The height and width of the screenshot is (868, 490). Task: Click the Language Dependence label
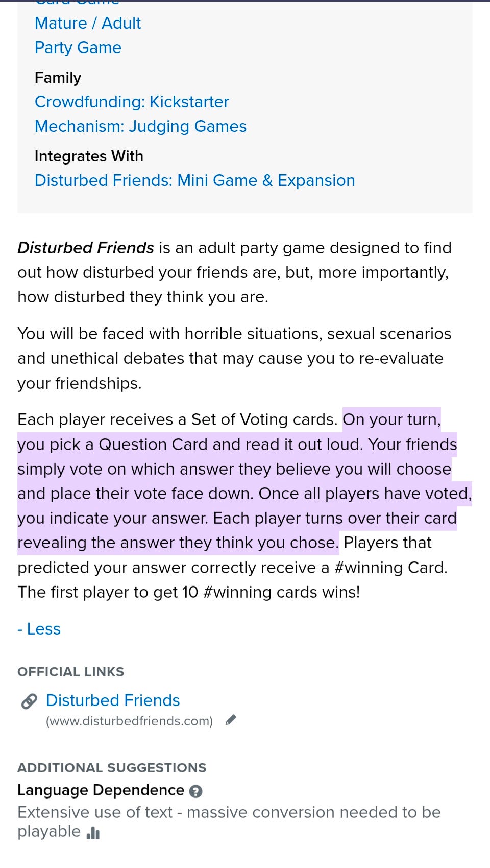click(x=101, y=790)
